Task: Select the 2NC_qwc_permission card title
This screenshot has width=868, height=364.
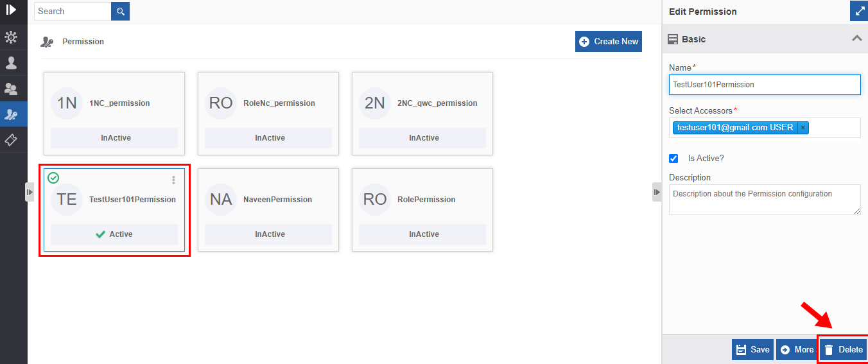Action: [437, 103]
